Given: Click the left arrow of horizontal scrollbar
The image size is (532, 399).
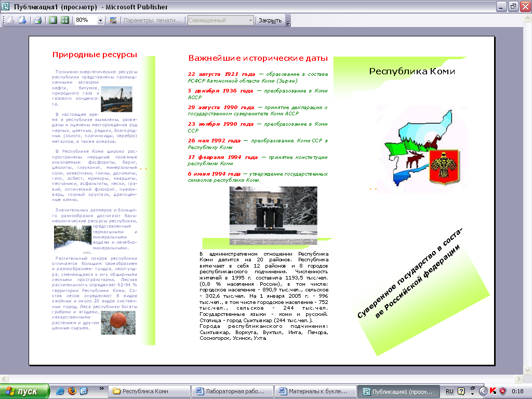Looking at the screenshot, I should coord(4,379).
